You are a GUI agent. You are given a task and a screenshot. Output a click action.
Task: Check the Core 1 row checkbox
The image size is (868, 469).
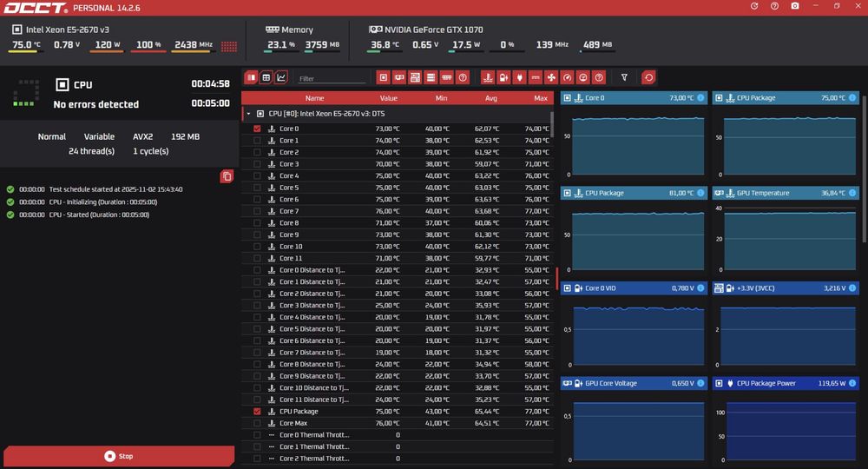(x=257, y=140)
